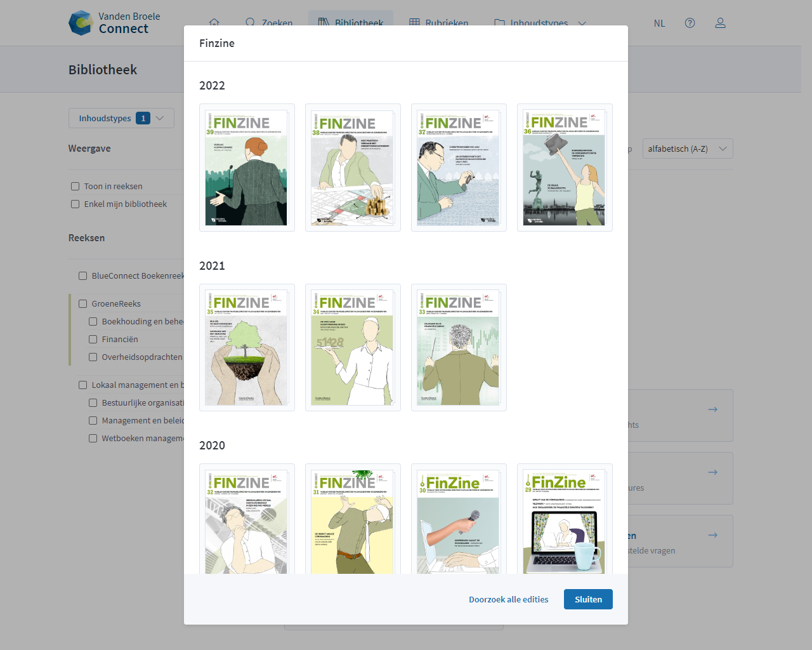
Task: Switch language via NL button
Action: [660, 23]
